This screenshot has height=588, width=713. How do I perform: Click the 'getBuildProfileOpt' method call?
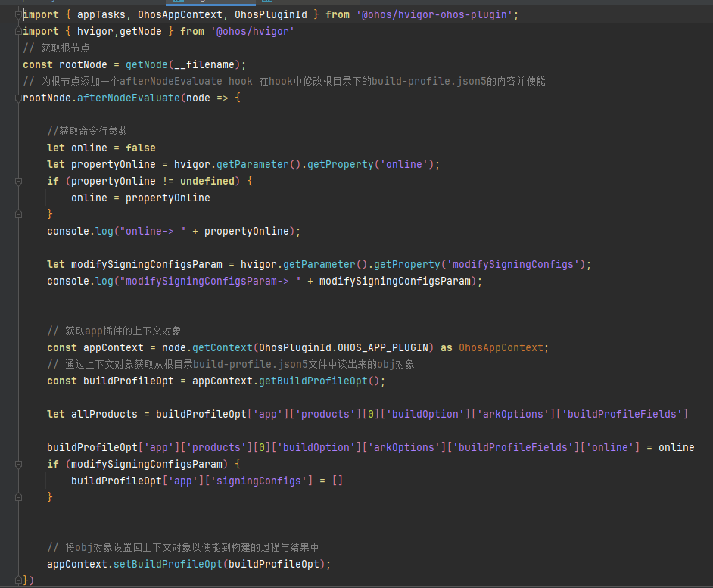313,381
